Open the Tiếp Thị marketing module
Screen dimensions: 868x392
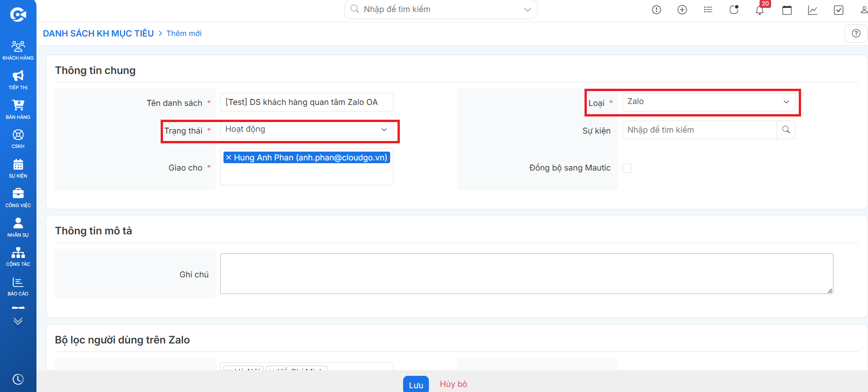18,80
